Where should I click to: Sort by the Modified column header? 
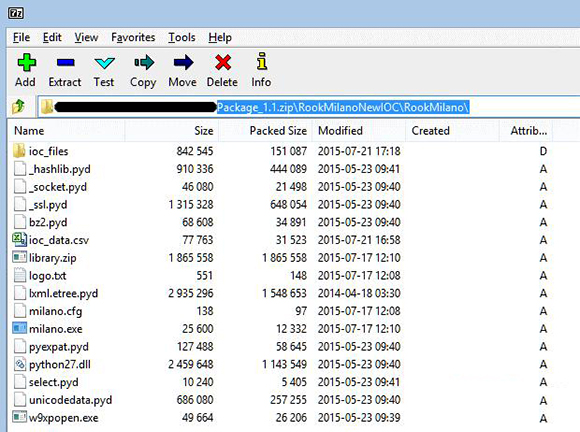click(358, 131)
